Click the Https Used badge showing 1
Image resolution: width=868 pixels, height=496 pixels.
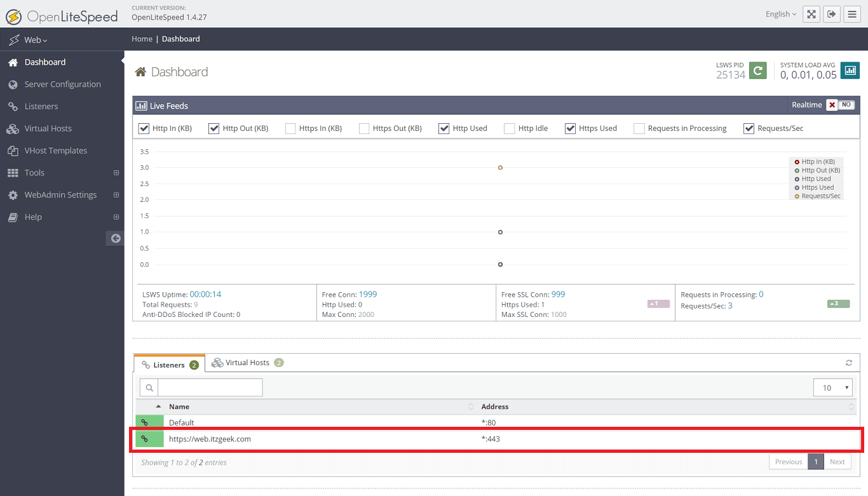658,304
